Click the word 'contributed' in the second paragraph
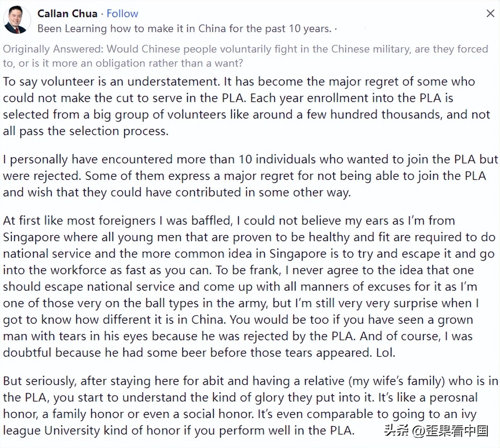 coord(208,192)
